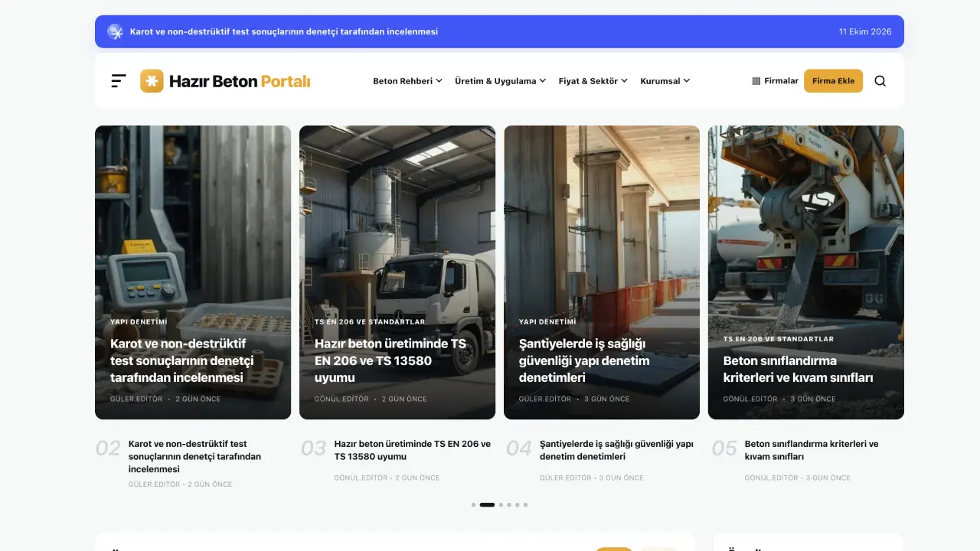
Task: Select the third carousel pagination dot
Action: (501, 505)
